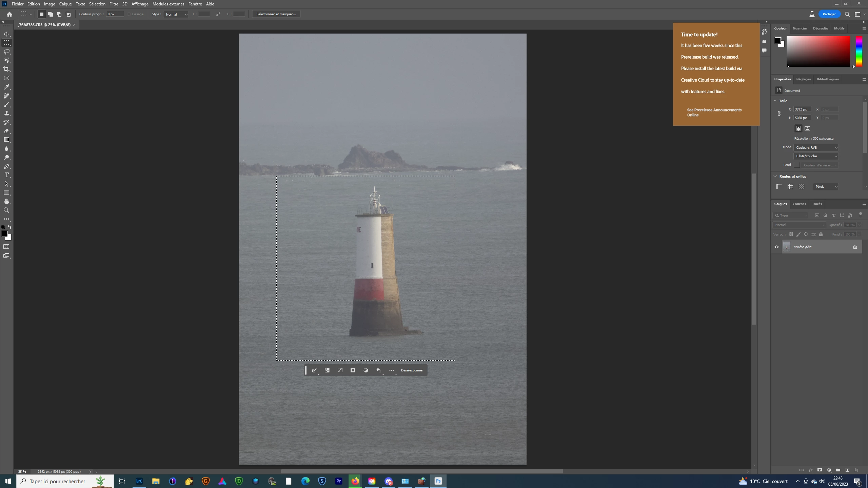Select the Horizontal Type tool
This screenshot has height=488, width=868.
(x=6, y=175)
